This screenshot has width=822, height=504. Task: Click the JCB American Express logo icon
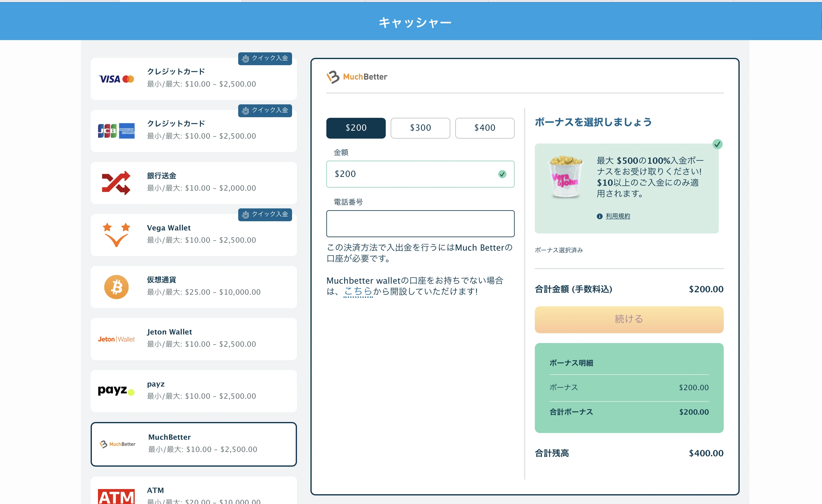pos(116,131)
